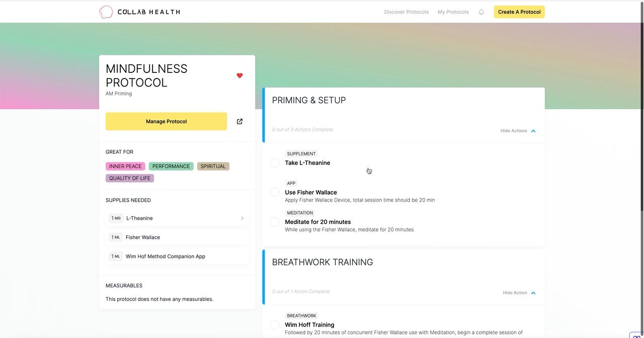Image resolution: width=644 pixels, height=338 pixels.
Task: Click the MEDITATION label tag
Action: point(300,213)
